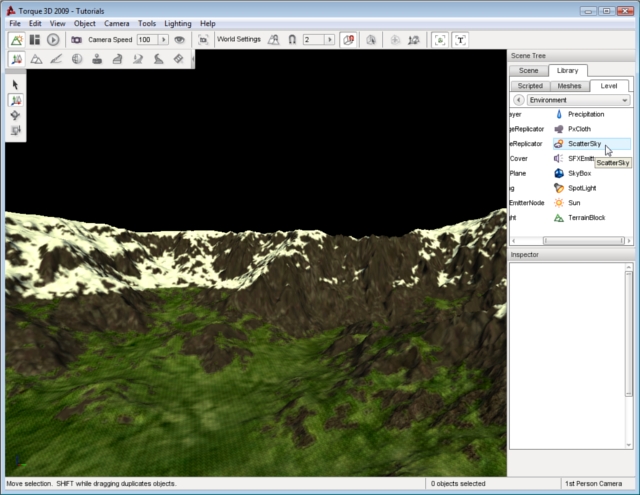
Task: Switch to the Scene tab
Action: (530, 71)
